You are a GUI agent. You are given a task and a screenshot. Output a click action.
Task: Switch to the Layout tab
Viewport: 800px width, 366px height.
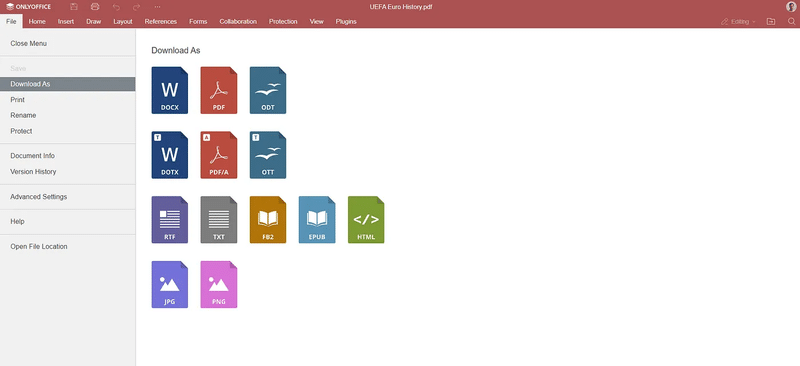(x=123, y=21)
